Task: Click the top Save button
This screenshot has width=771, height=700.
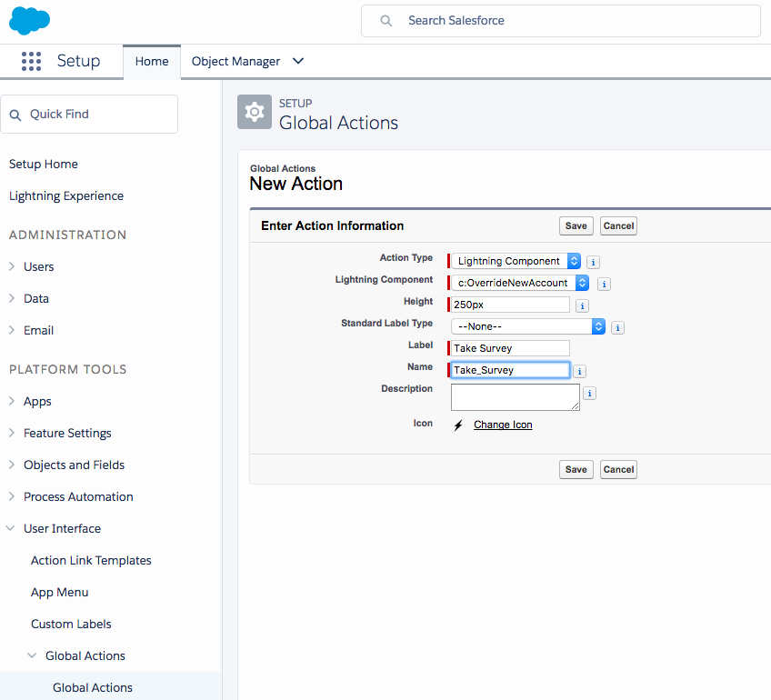Action: click(576, 226)
